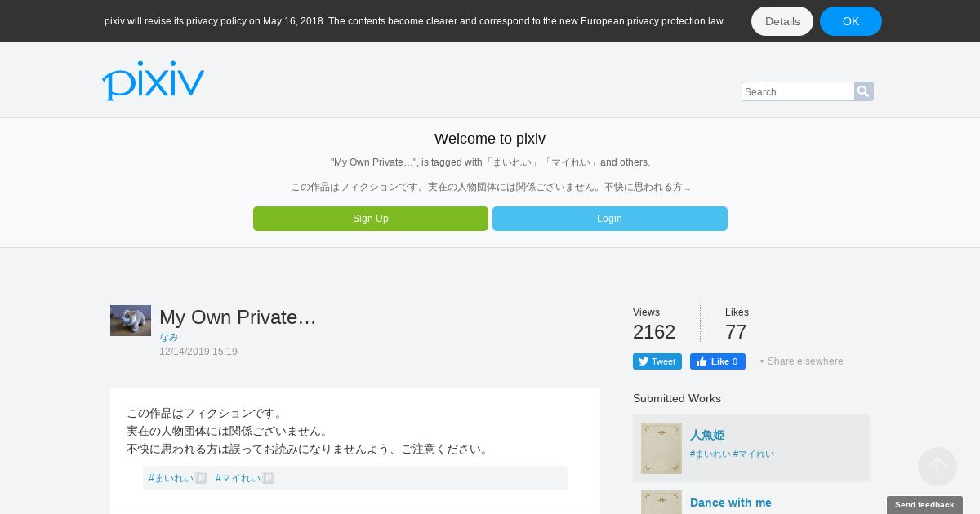Click the Facebook Like button
The height and width of the screenshot is (514, 980).
718,361
